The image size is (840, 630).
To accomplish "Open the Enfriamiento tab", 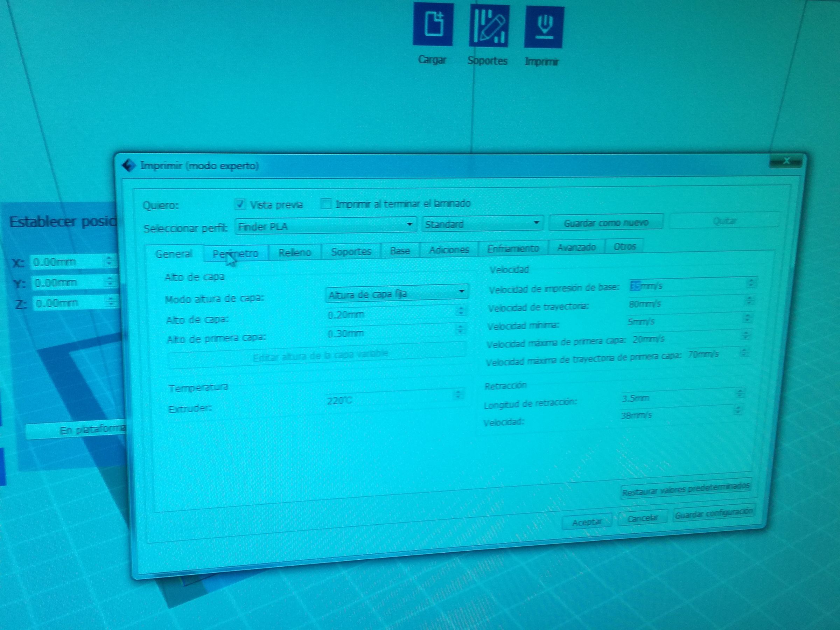I will tap(513, 248).
